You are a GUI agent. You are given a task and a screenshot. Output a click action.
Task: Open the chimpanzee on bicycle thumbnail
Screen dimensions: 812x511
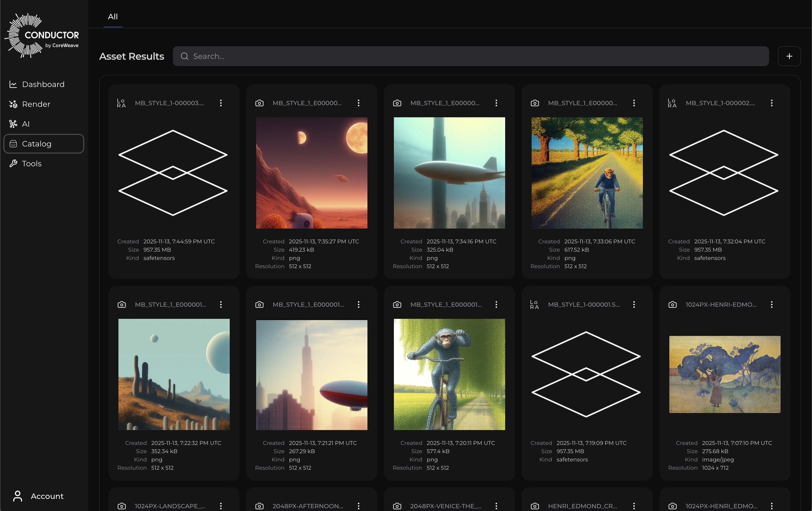(x=449, y=374)
